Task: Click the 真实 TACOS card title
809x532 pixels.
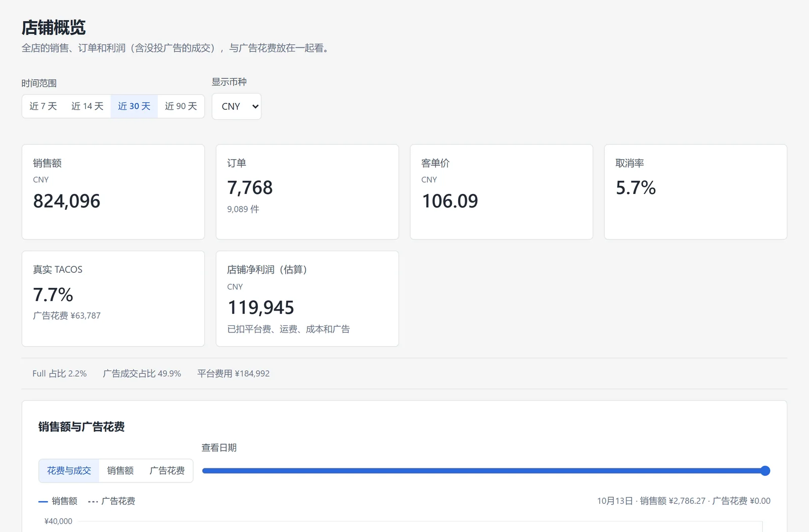Action: pos(58,270)
